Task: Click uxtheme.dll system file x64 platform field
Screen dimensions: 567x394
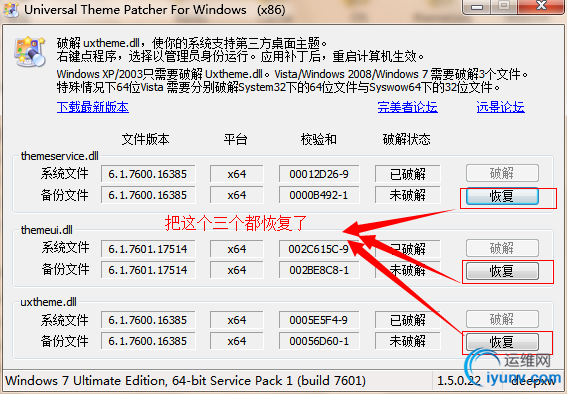Action: coord(237,320)
